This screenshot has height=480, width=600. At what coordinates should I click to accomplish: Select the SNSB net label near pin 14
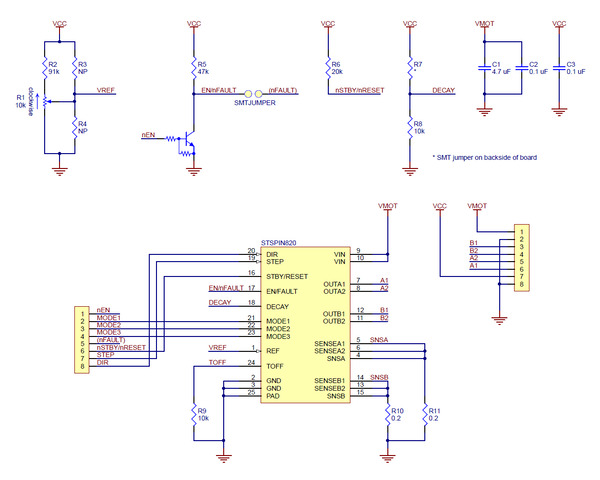pyautogui.click(x=379, y=377)
